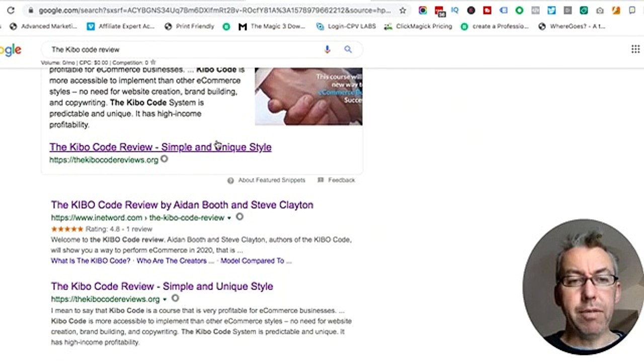Open the WhereGoes? bookmark
644x362 pixels.
coord(572,26)
